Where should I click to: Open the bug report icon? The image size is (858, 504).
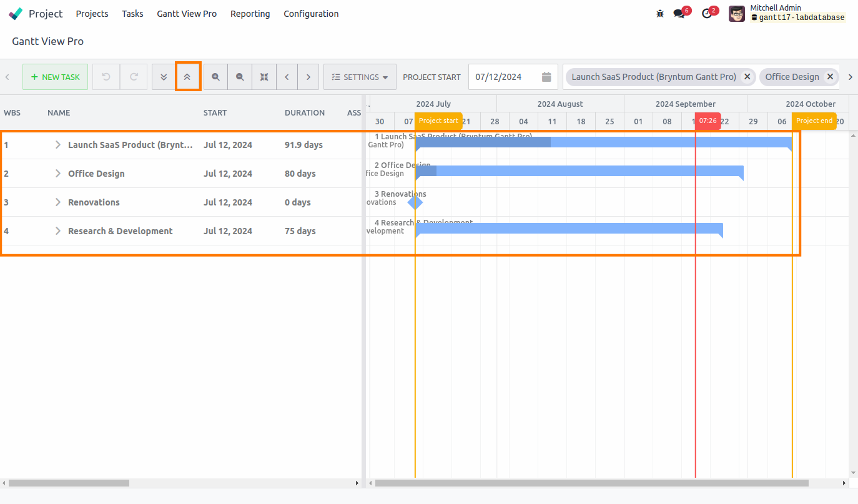[660, 13]
